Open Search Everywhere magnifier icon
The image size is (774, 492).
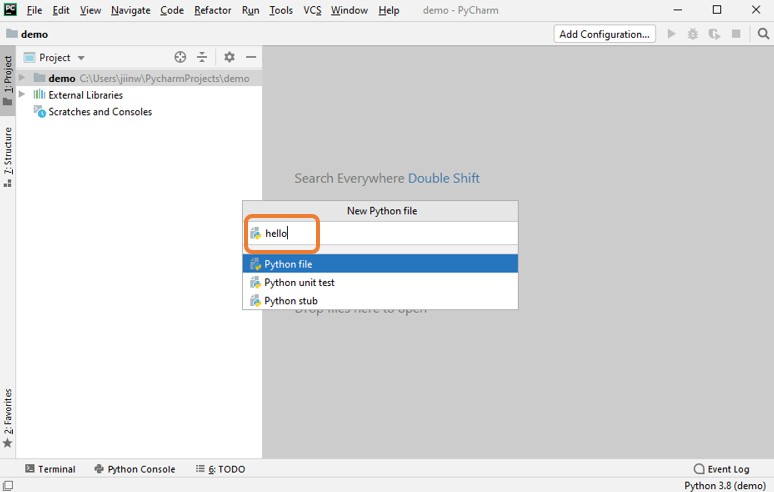tap(763, 34)
